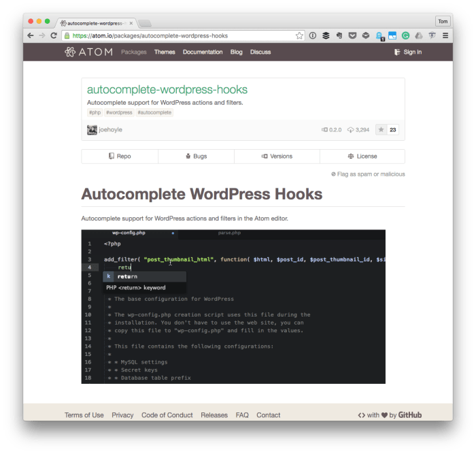The width and height of the screenshot is (476, 454).
Task: Select the #autocomplete tag
Action: [x=154, y=112]
